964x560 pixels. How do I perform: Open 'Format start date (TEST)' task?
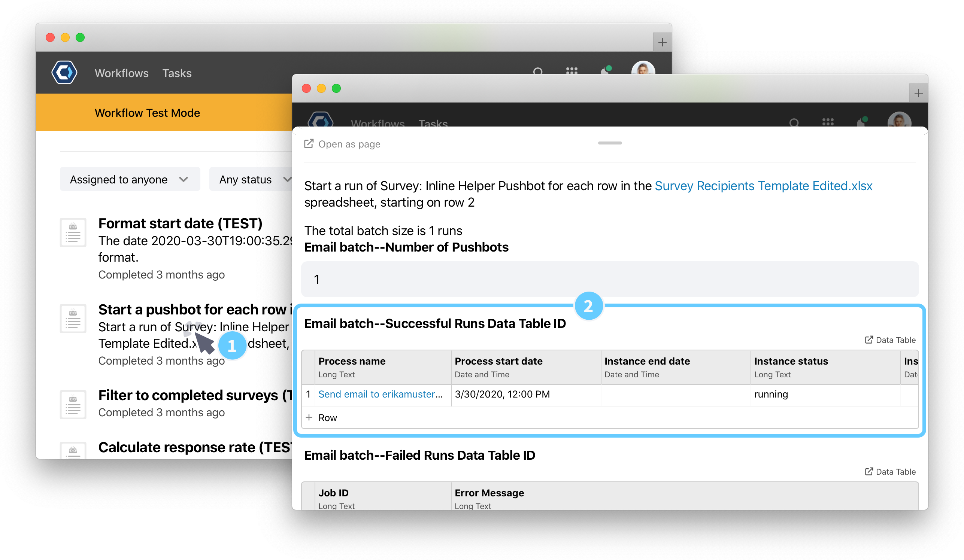tap(180, 223)
